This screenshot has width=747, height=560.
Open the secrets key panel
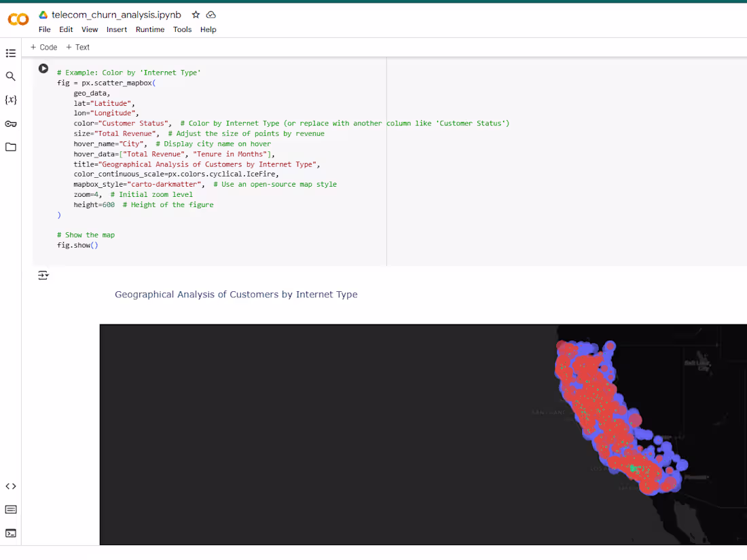(10, 124)
